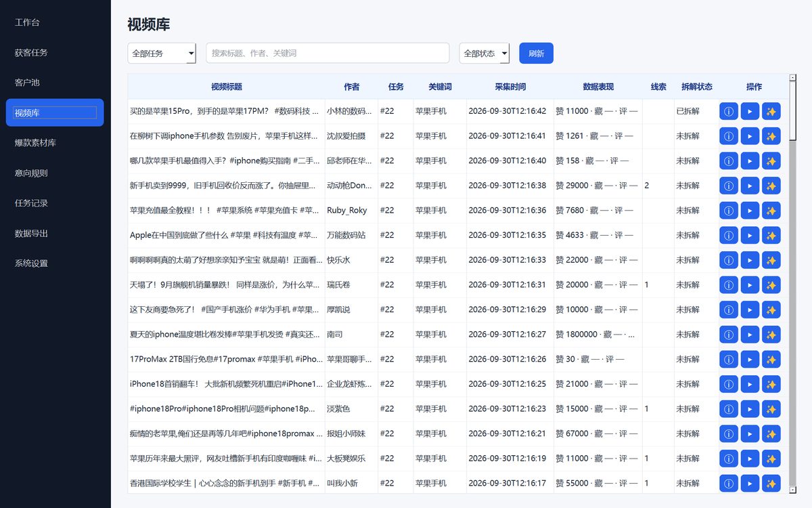Screen dimensions: 812x508
Task: Click the 数据表现 column header
Action: 598,87
